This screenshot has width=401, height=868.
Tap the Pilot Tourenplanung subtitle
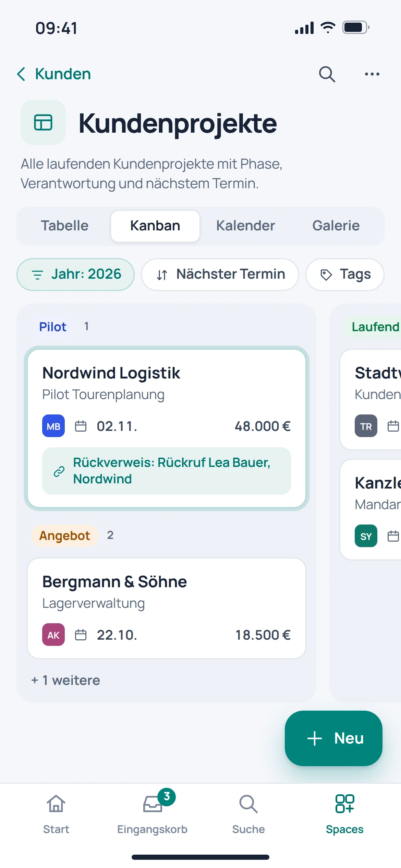(103, 395)
